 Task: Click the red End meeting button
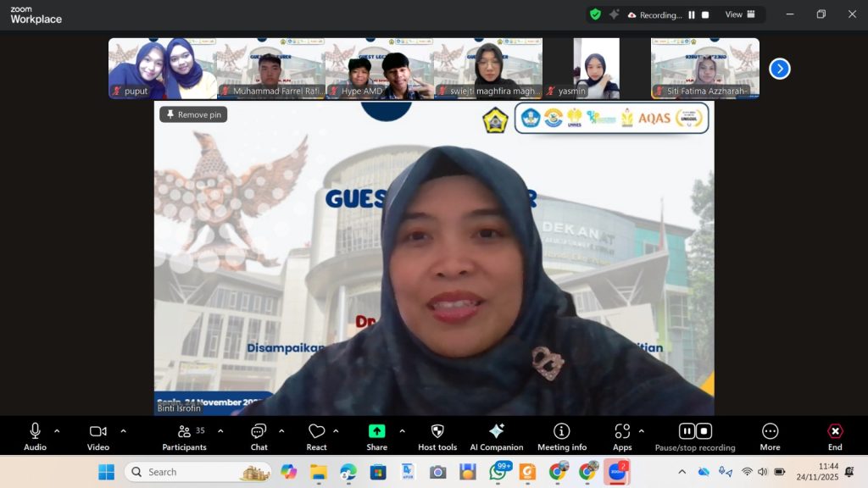[835, 431]
